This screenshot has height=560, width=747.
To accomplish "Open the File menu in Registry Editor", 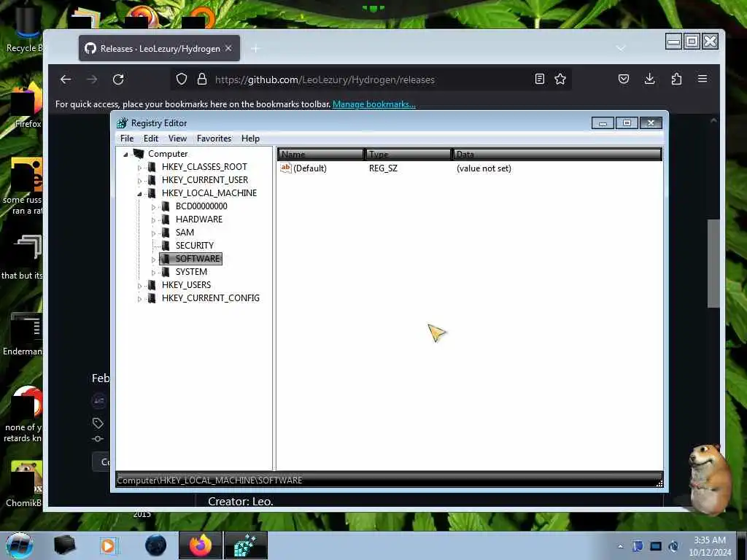I will 127,139.
